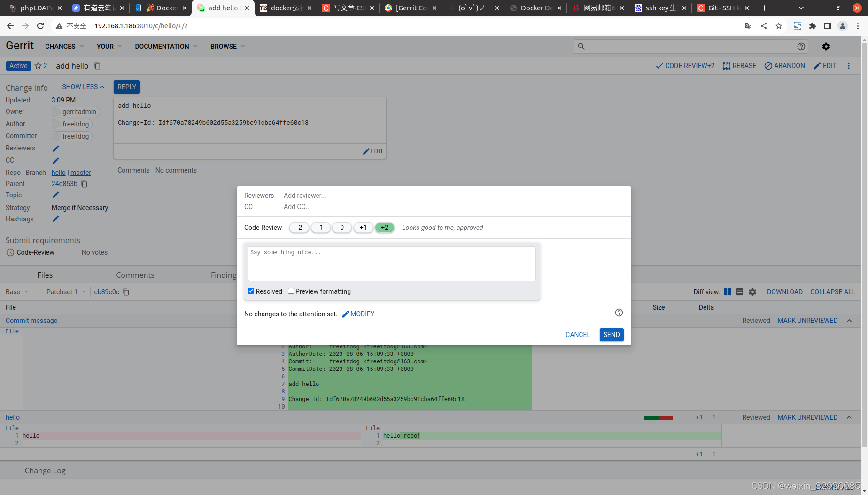
Task: Open the diff preferences gear
Action: tap(752, 291)
